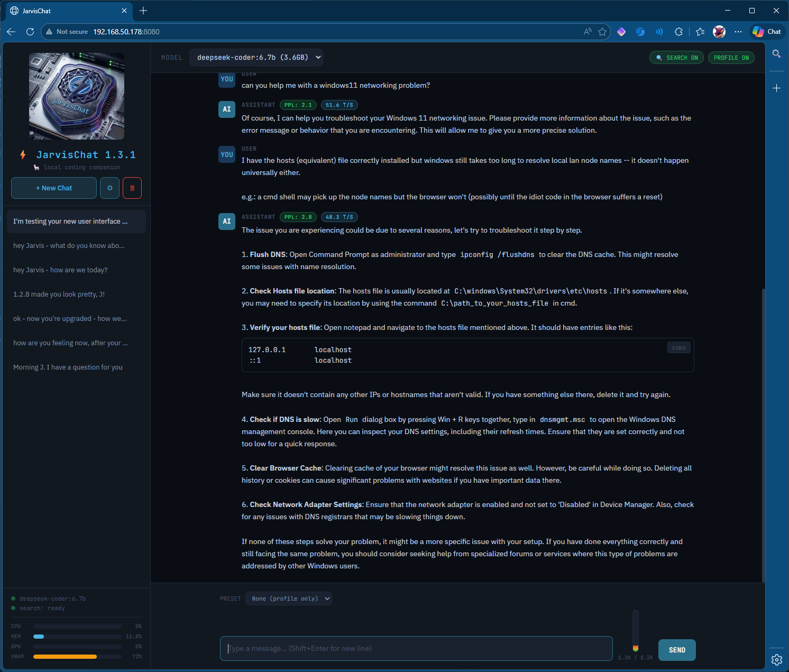Click the Edge sidebar search icon
Viewport: 789px width, 672px height.
(x=776, y=53)
